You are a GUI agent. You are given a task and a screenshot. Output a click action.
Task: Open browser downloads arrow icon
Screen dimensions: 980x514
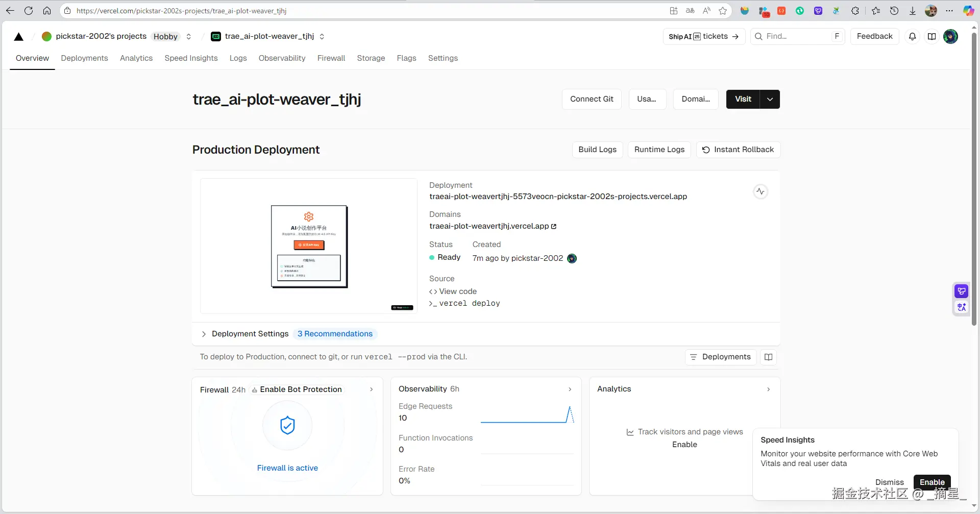click(913, 11)
